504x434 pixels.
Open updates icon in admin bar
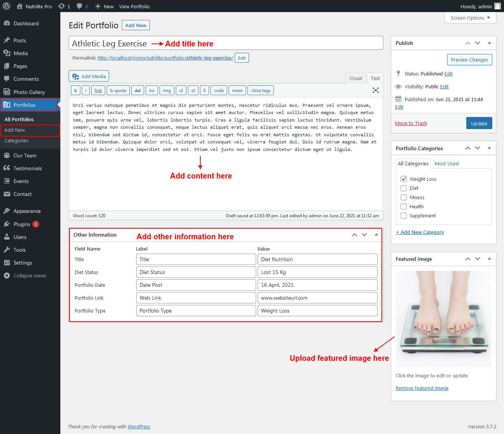point(61,6)
